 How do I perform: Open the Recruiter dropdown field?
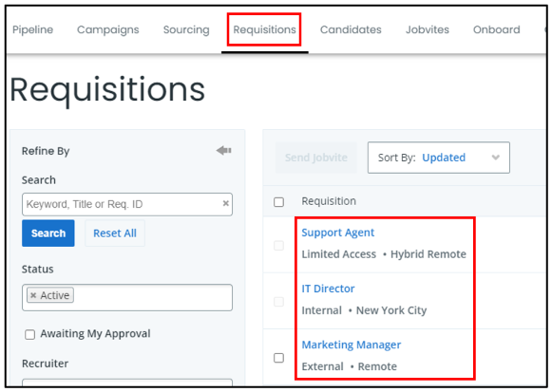127,383
